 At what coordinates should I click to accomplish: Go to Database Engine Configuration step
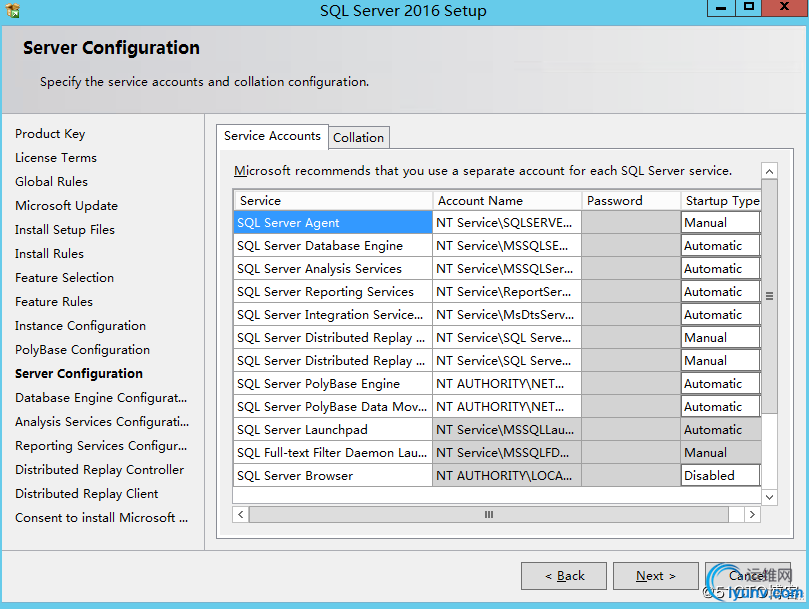[x=101, y=398]
